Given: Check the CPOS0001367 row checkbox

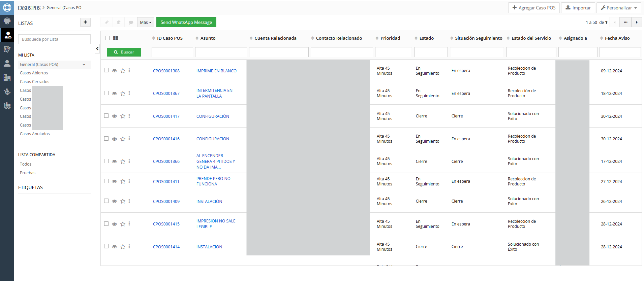Looking at the screenshot, I should pos(106,93).
